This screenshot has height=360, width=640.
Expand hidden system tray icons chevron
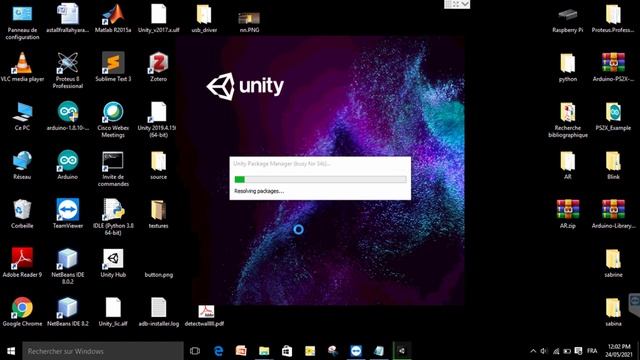click(533, 351)
